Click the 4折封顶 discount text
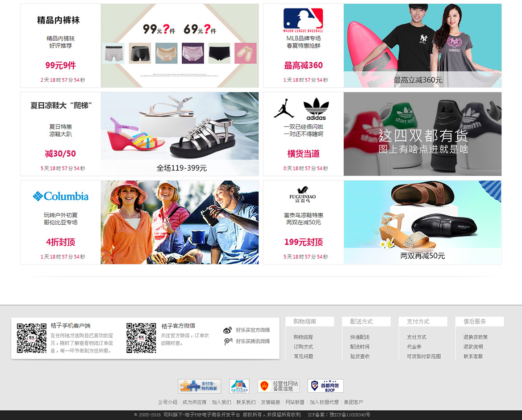522x420 pixels. pos(61,242)
